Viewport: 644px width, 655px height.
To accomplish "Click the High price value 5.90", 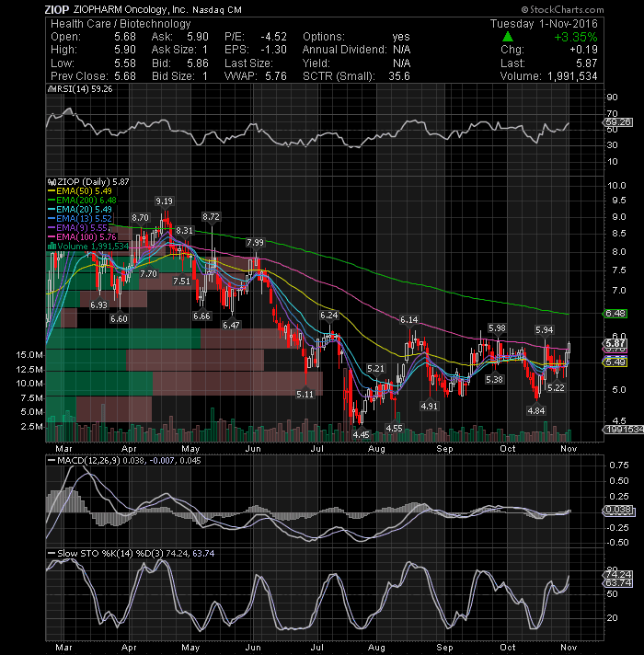I will (125, 50).
